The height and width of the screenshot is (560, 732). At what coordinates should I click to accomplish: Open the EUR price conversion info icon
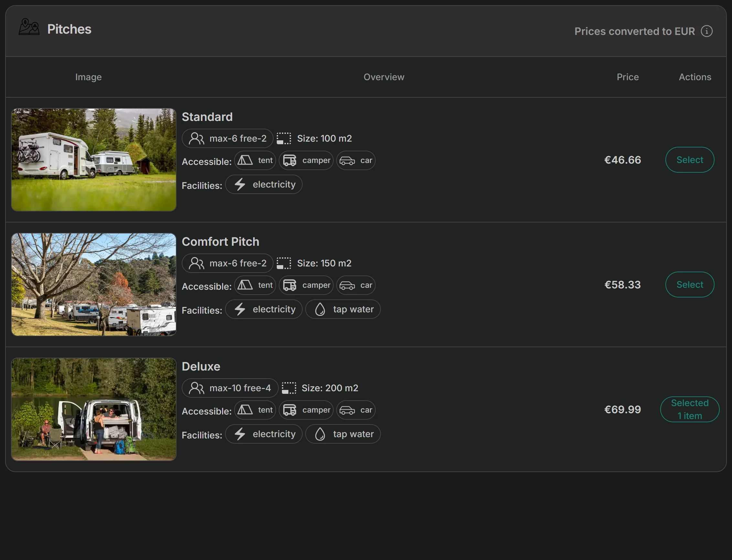[706, 31]
